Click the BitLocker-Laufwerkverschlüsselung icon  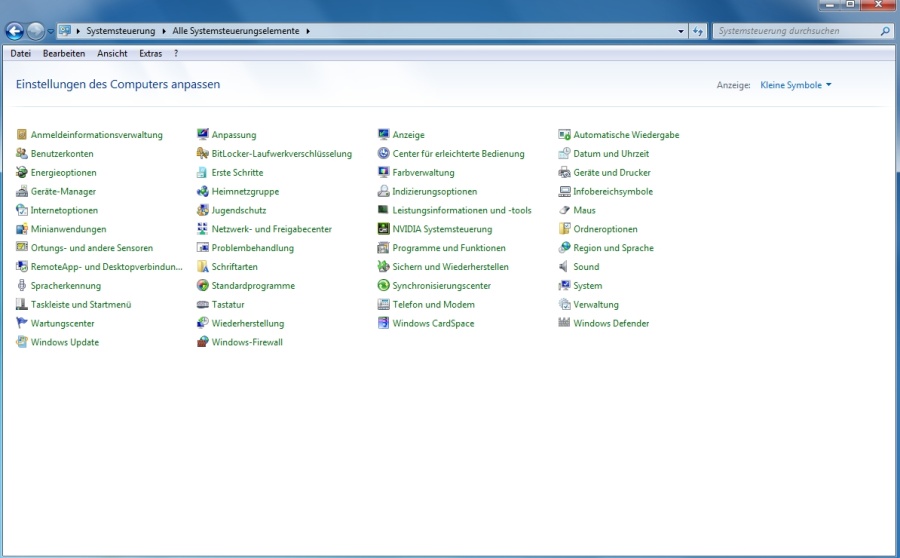(x=203, y=154)
